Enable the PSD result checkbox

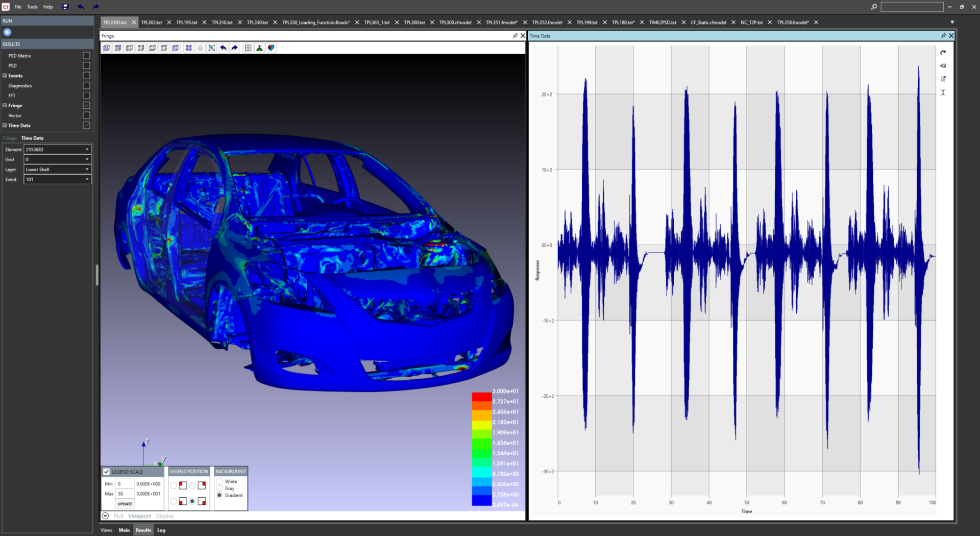(x=86, y=65)
